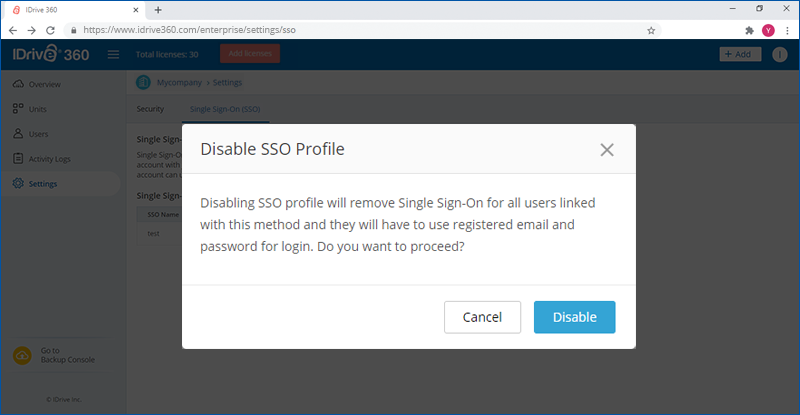Click the Add licenses button
800x415 pixels.
pos(250,54)
